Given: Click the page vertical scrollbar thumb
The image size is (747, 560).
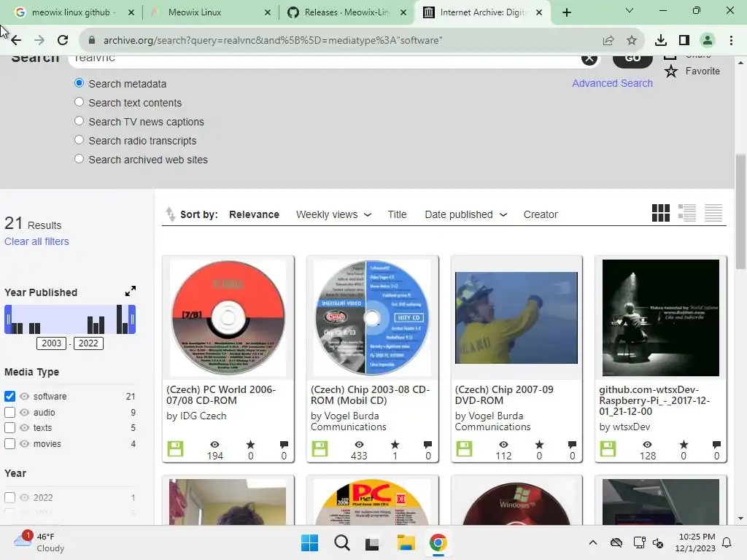Looking at the screenshot, I should [x=740, y=211].
